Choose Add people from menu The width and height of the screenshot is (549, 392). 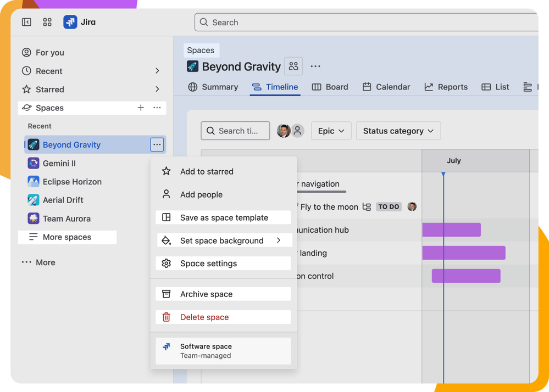point(223,194)
